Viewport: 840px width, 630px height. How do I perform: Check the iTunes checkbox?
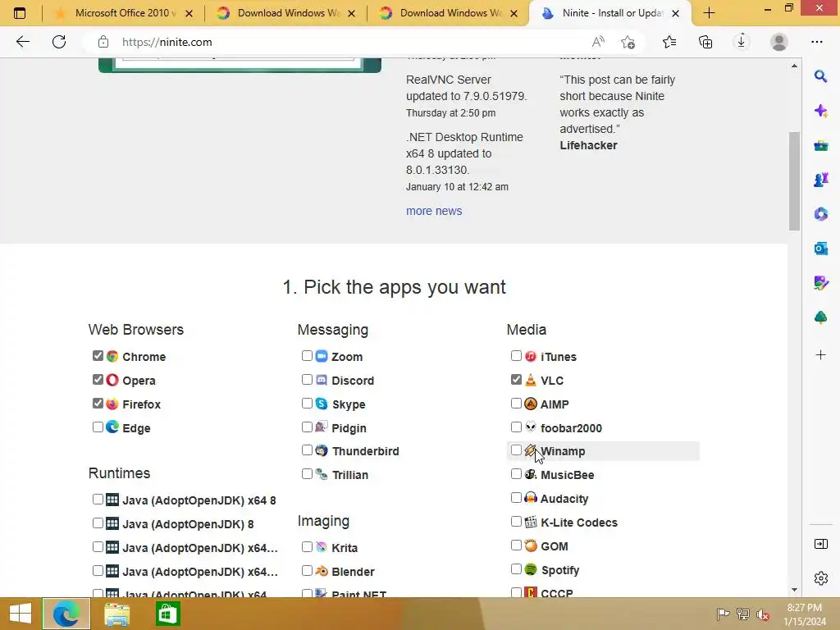pyautogui.click(x=516, y=356)
